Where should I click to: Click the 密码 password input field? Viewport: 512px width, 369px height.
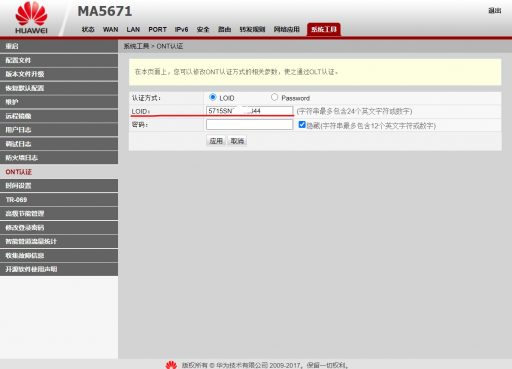(x=249, y=125)
